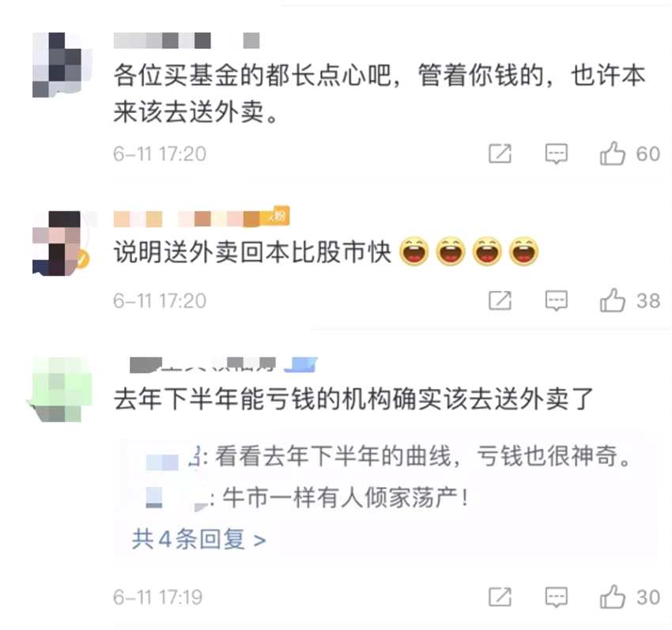Open the verified second commenter's avatar

(62, 243)
